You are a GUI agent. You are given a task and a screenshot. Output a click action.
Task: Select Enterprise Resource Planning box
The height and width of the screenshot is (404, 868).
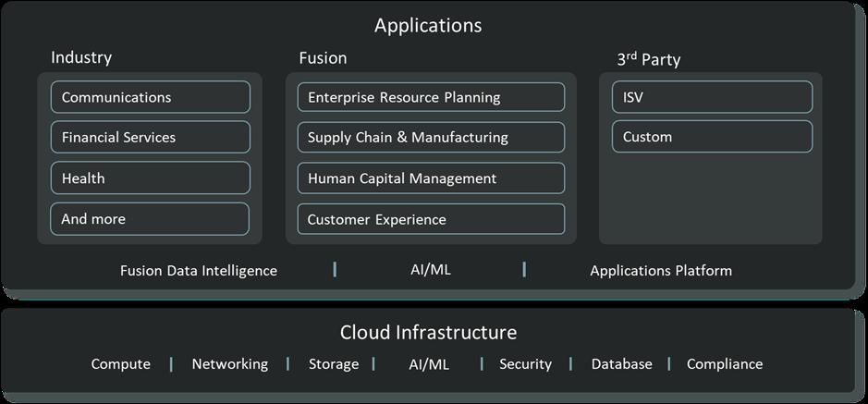(x=431, y=97)
